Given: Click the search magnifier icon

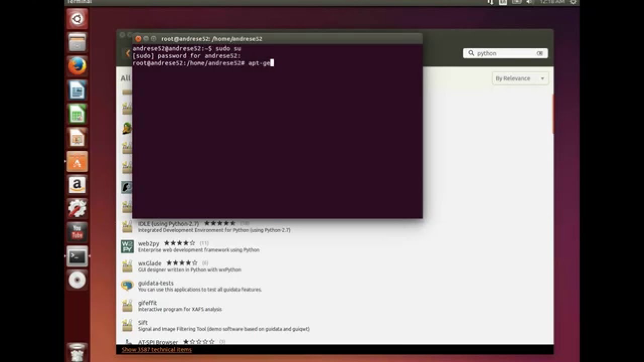Looking at the screenshot, I should pyautogui.click(x=471, y=53).
